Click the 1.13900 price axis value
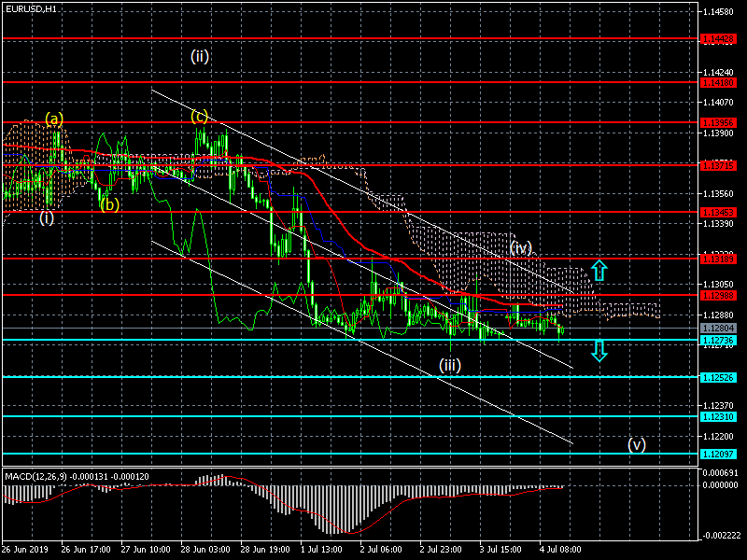Viewport: 747px width, 560px height. tap(719, 133)
